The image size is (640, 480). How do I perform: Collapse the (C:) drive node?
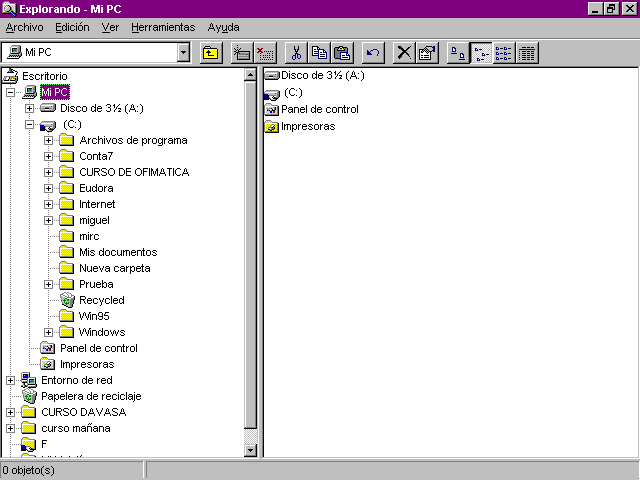(29, 124)
